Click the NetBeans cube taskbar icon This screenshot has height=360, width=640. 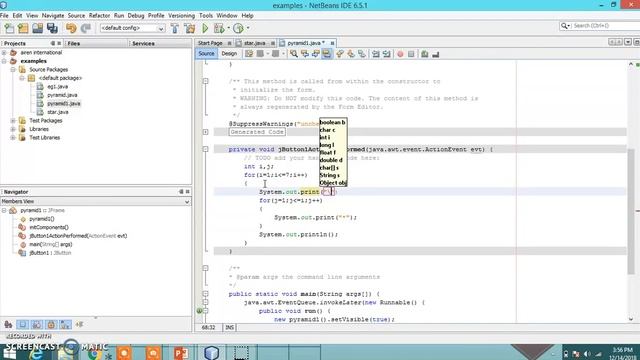[211, 352]
